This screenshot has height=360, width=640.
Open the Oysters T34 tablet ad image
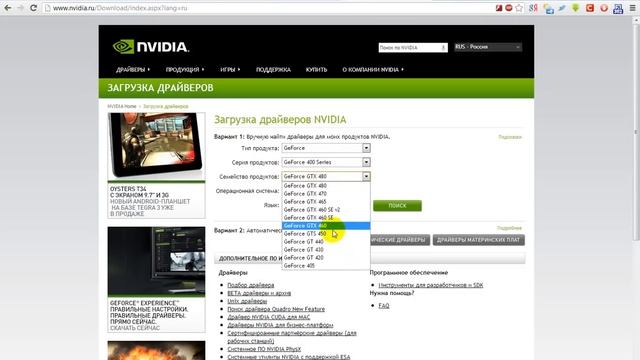point(156,147)
